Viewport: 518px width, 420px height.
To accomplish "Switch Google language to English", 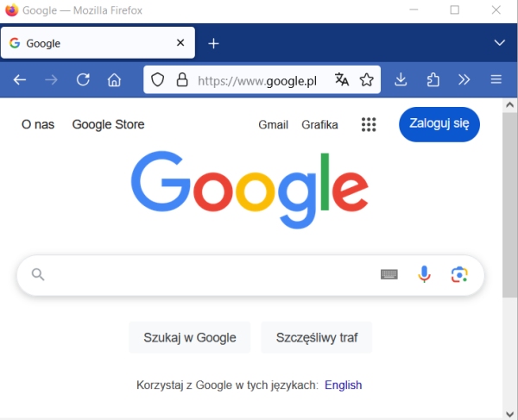I will (x=344, y=385).
